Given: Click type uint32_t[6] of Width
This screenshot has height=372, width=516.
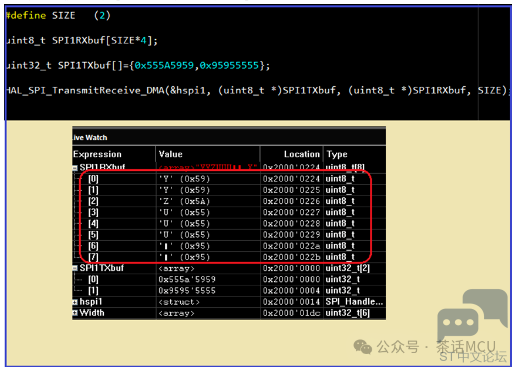Looking at the screenshot, I should coord(348,313).
